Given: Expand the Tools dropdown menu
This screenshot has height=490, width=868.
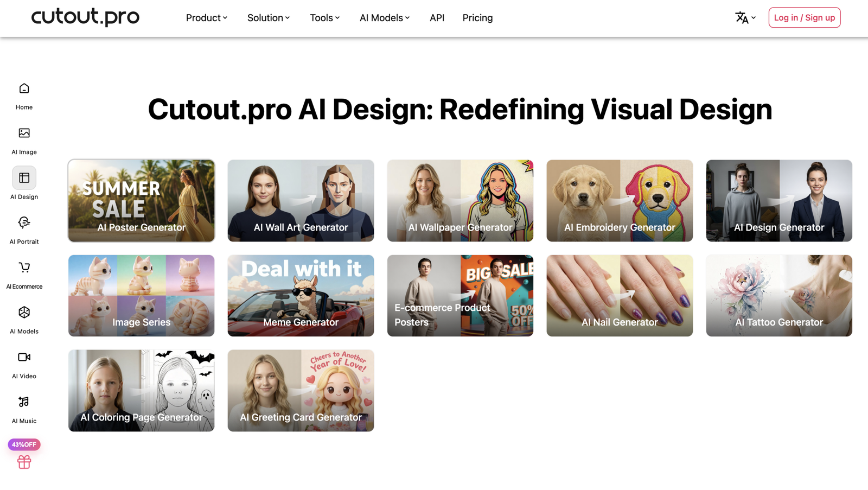Looking at the screenshot, I should [325, 18].
